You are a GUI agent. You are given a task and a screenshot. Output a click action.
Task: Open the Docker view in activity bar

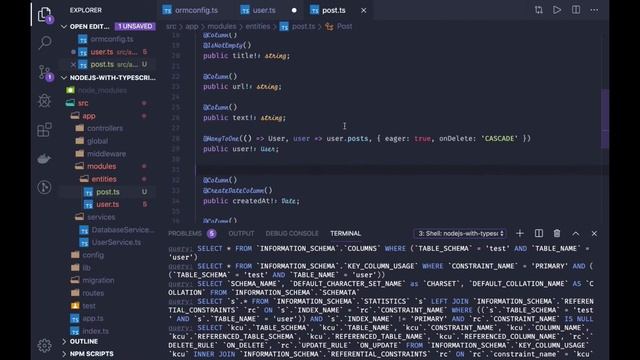(44, 158)
